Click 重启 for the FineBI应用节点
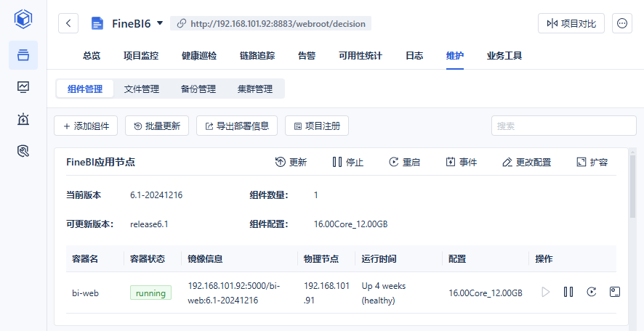Image resolution: width=644 pixels, height=331 pixels. click(405, 163)
